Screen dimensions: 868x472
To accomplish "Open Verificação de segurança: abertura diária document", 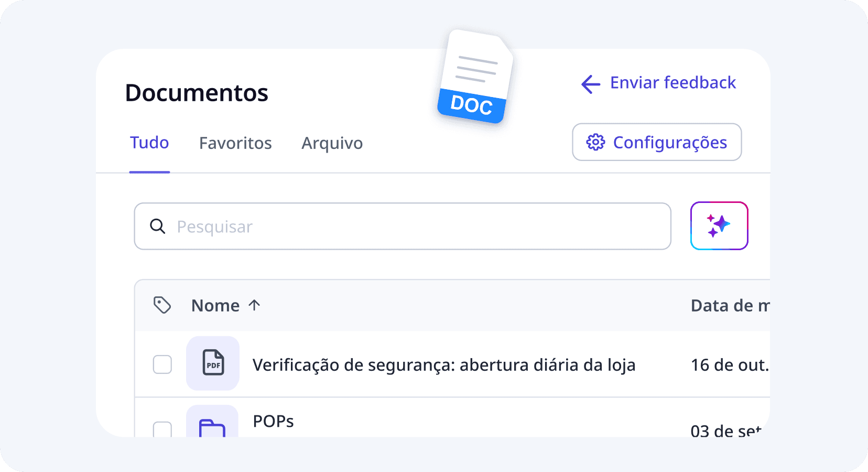I will point(444,365).
